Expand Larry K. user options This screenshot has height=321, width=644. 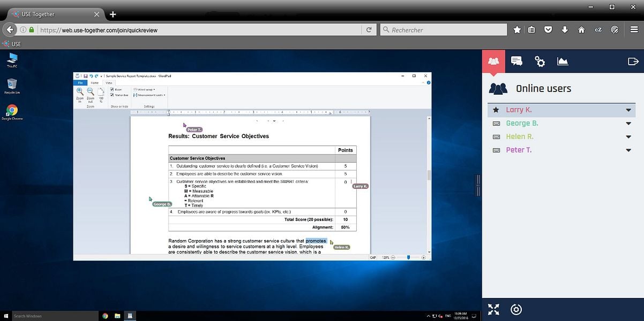click(628, 110)
